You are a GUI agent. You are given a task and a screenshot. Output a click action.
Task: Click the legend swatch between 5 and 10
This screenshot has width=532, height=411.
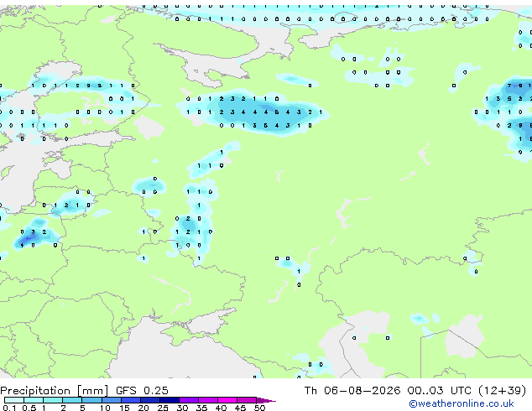[x=91, y=400]
